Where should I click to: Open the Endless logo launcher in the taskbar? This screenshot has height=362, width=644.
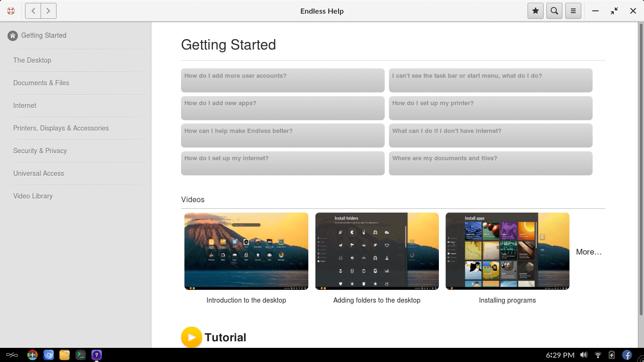12,355
